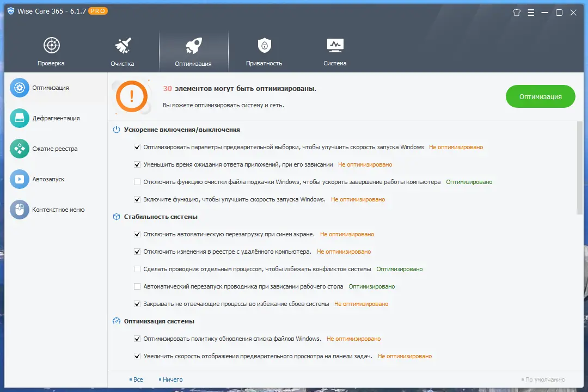Click the Стабильность системы section header

pos(161,217)
